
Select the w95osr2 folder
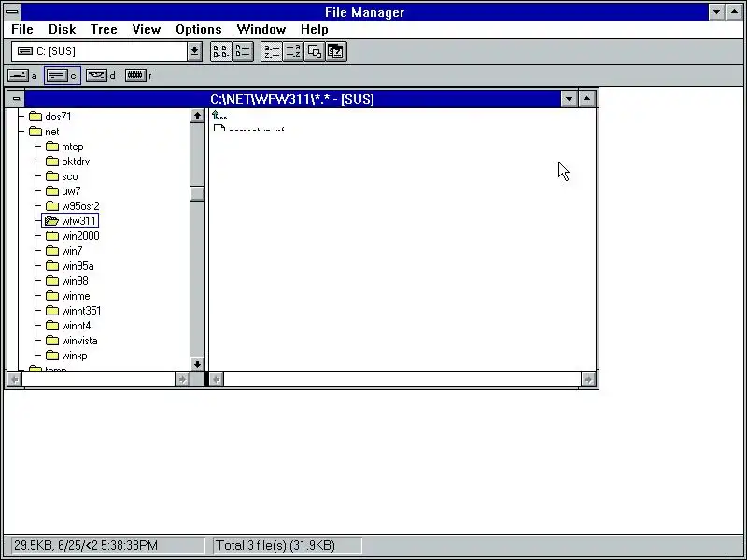tap(73, 206)
